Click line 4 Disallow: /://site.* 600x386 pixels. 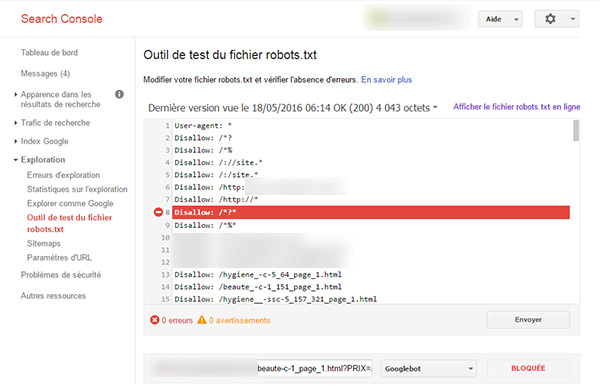[x=218, y=162]
